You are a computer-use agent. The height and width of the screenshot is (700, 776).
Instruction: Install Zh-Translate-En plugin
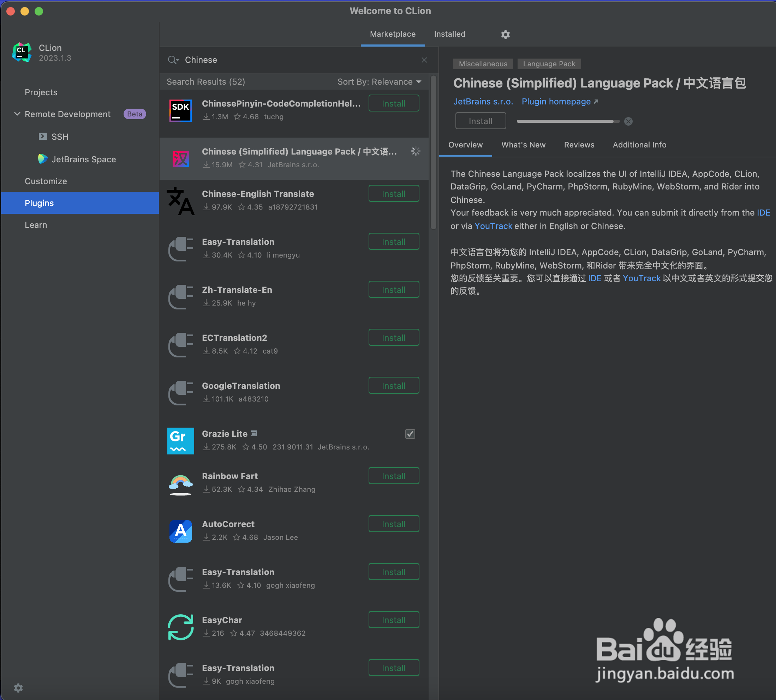[x=393, y=290]
